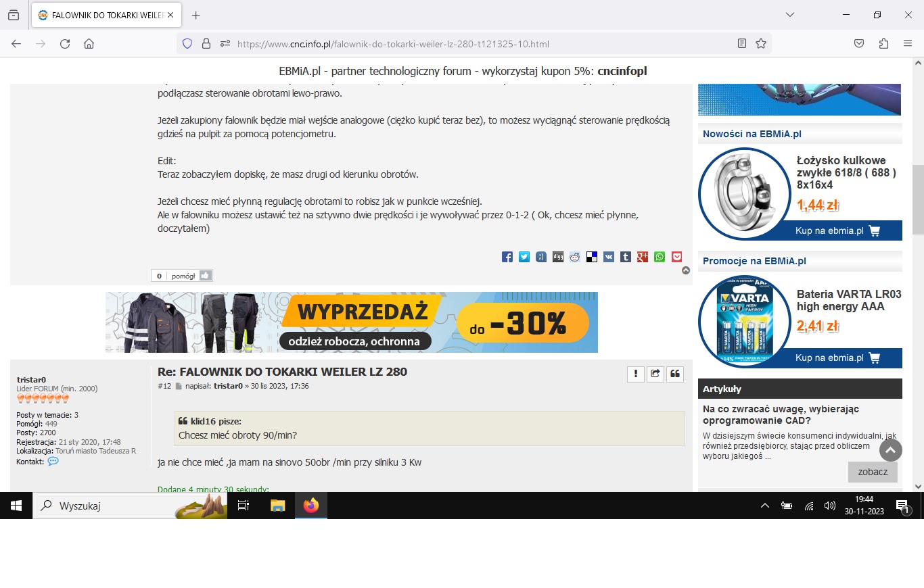Click the zobacz button

[873, 472]
